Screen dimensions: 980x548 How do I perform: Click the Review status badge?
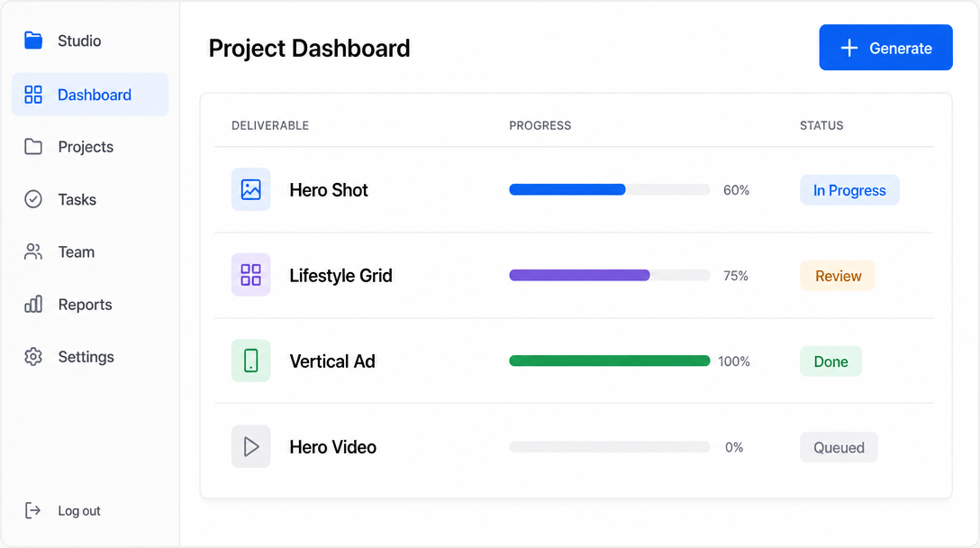tap(838, 276)
